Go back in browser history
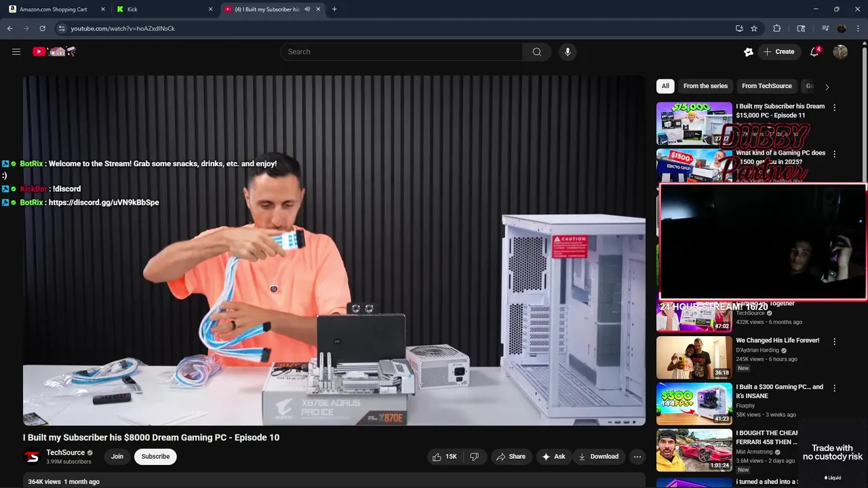 (10, 28)
